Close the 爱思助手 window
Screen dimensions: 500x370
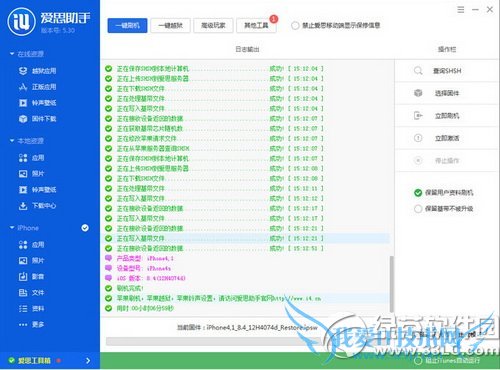pos(490,10)
